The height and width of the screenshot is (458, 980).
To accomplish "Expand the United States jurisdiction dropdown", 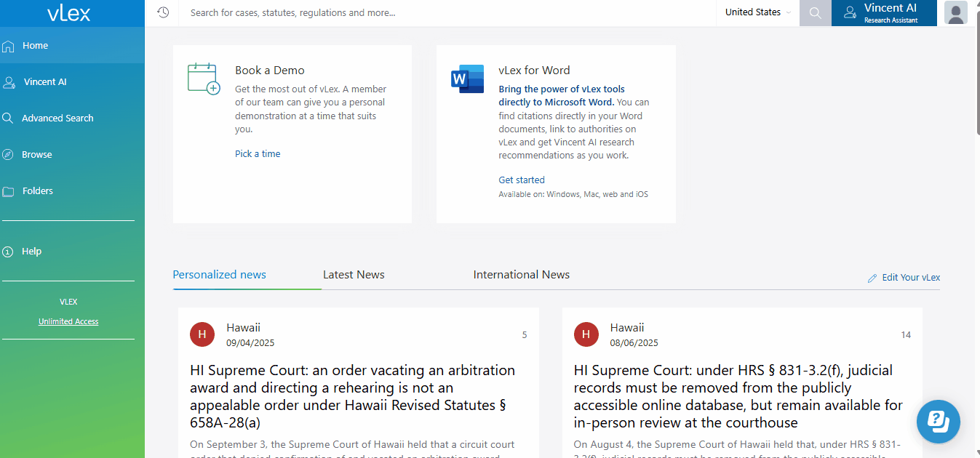I will 757,12.
